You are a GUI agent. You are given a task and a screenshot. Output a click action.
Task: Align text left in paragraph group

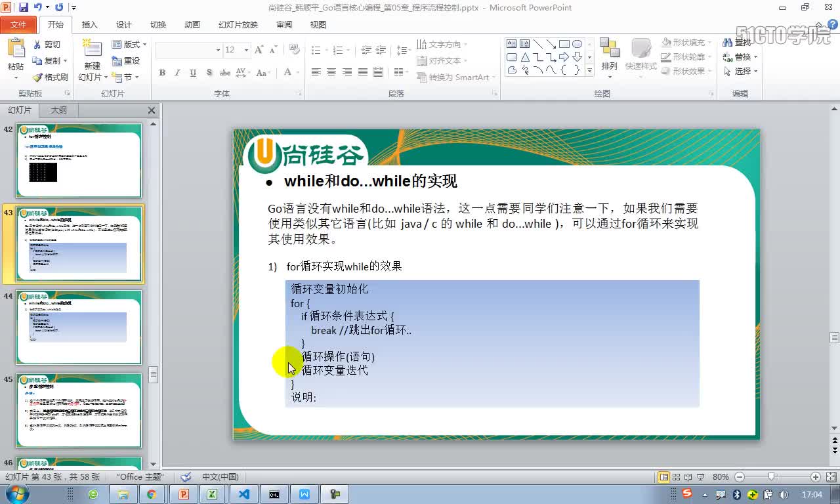[316, 72]
